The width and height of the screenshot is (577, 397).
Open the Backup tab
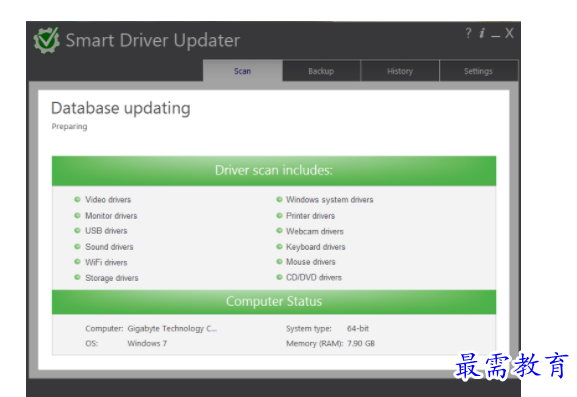321,71
